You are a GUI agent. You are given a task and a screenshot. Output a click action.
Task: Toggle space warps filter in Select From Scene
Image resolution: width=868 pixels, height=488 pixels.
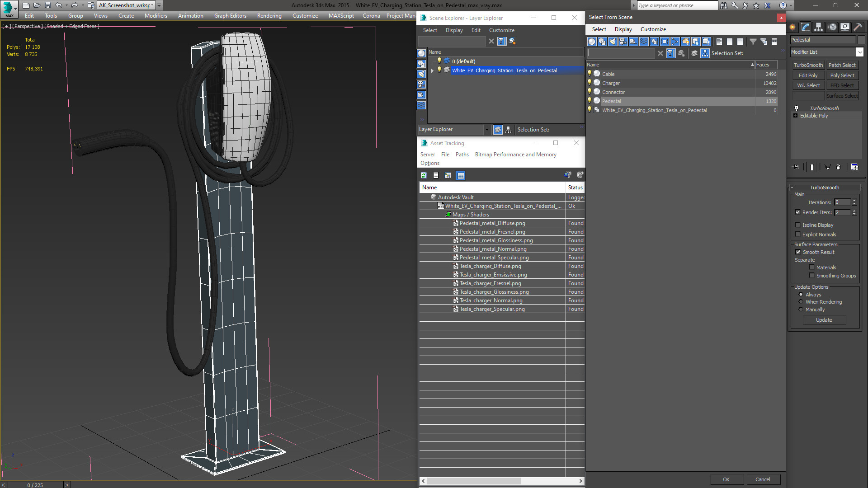[x=644, y=42]
